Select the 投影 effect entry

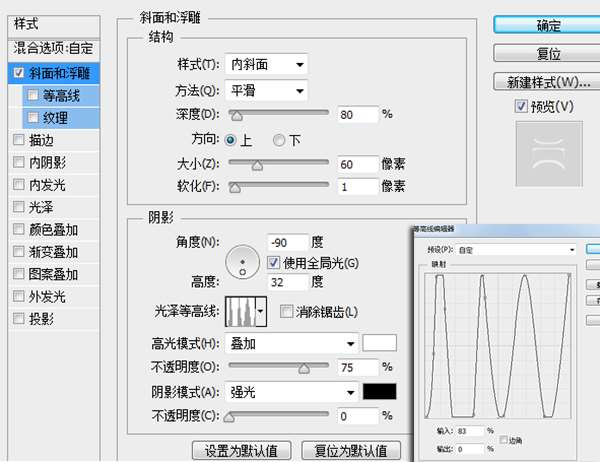(x=42, y=319)
